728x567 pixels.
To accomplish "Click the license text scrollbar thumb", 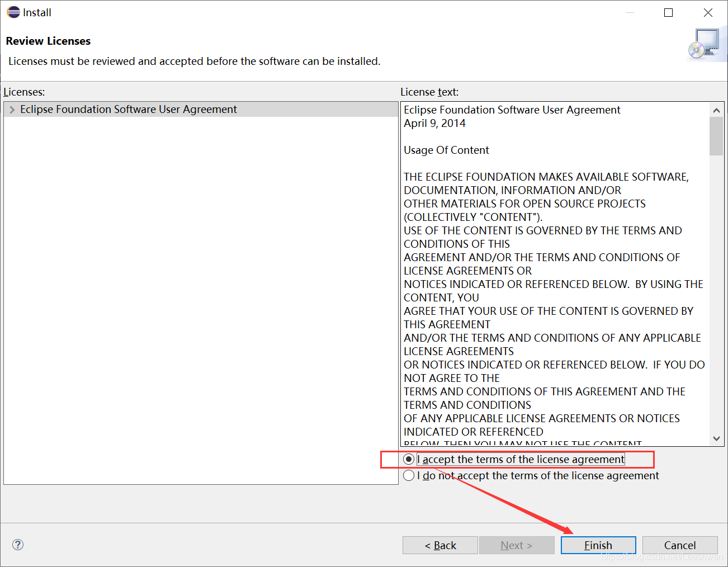I will 716,136.
